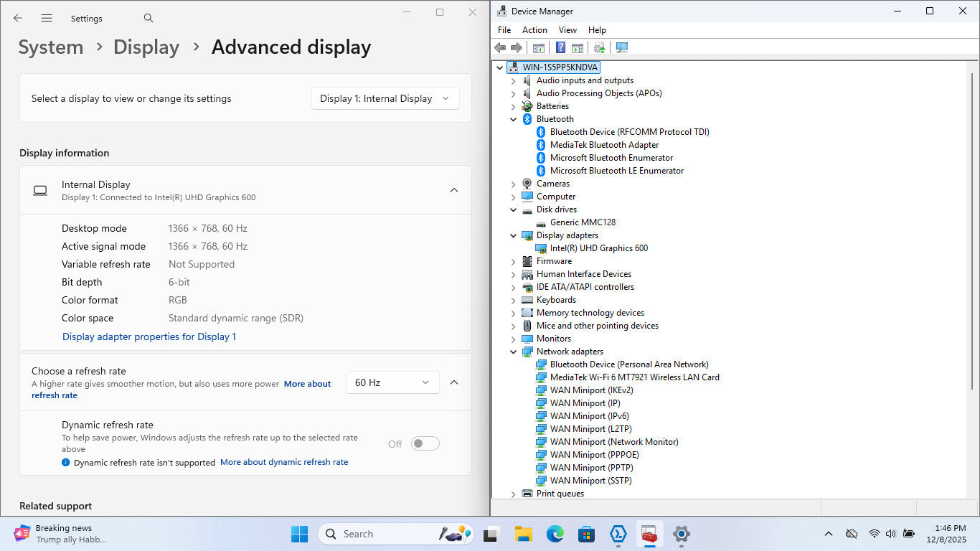
Task: Click the Settings search magnifier icon
Action: coord(149,18)
